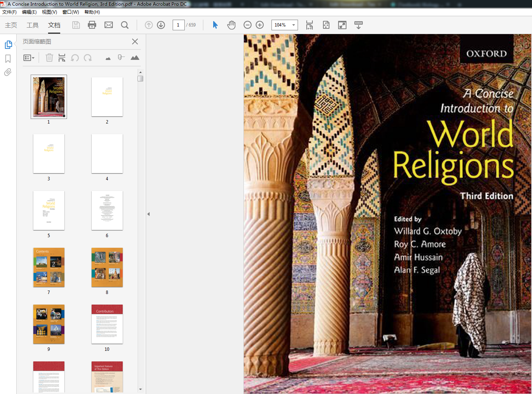Zoom out with minus button
532x394 pixels.
click(x=248, y=25)
